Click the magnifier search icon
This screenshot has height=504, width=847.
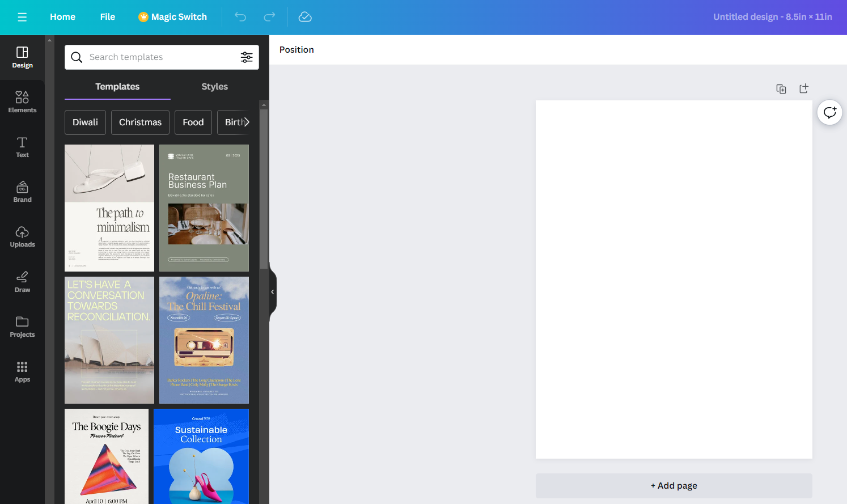(77, 57)
